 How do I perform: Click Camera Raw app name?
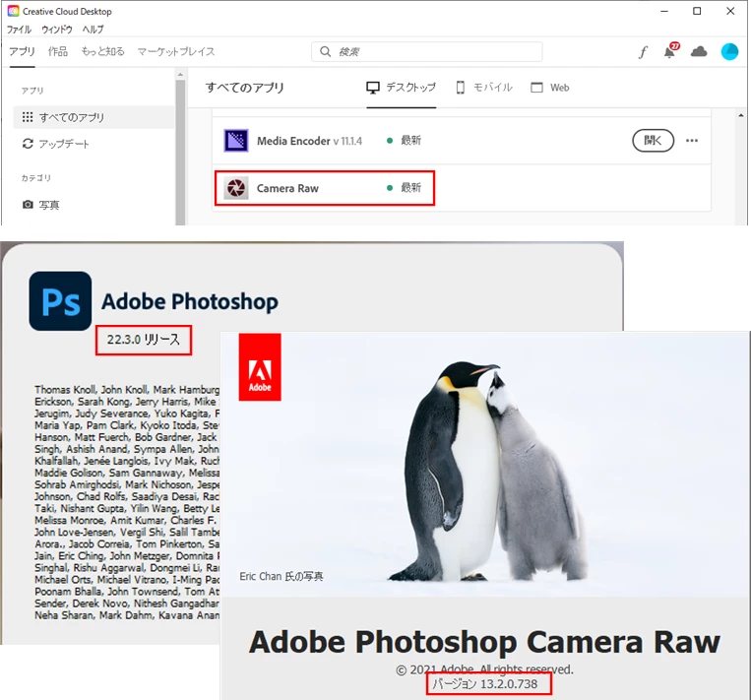coord(287,188)
